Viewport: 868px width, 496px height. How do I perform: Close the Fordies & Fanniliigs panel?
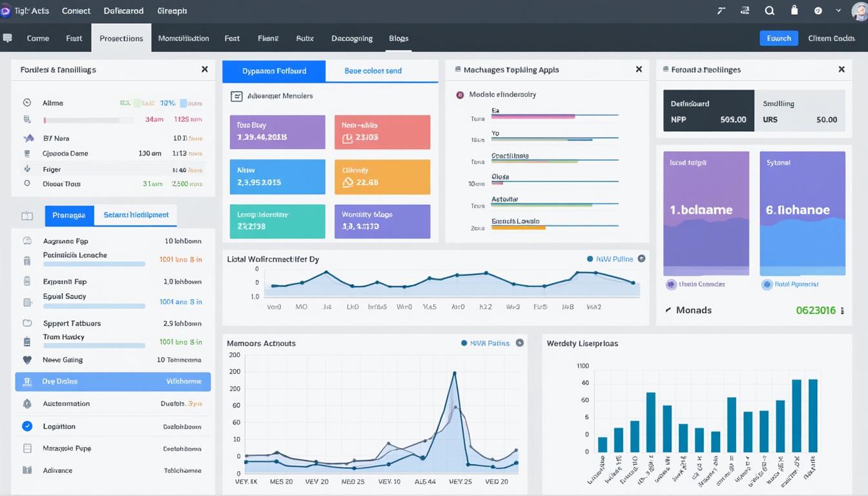point(205,69)
